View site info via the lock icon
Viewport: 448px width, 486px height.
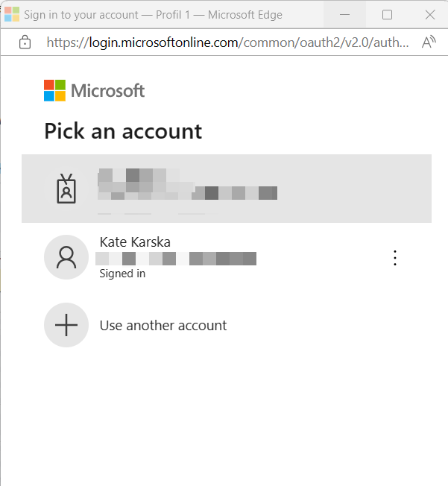coord(25,42)
